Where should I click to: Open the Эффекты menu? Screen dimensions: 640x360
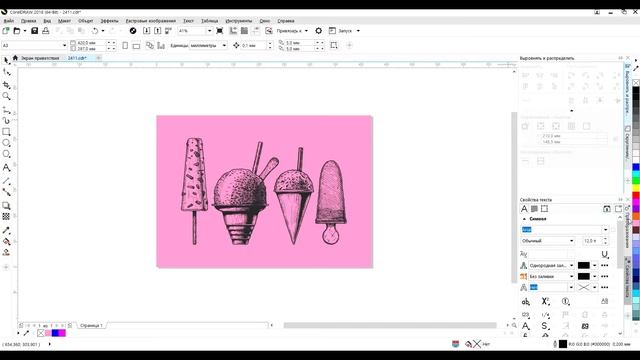109,21
